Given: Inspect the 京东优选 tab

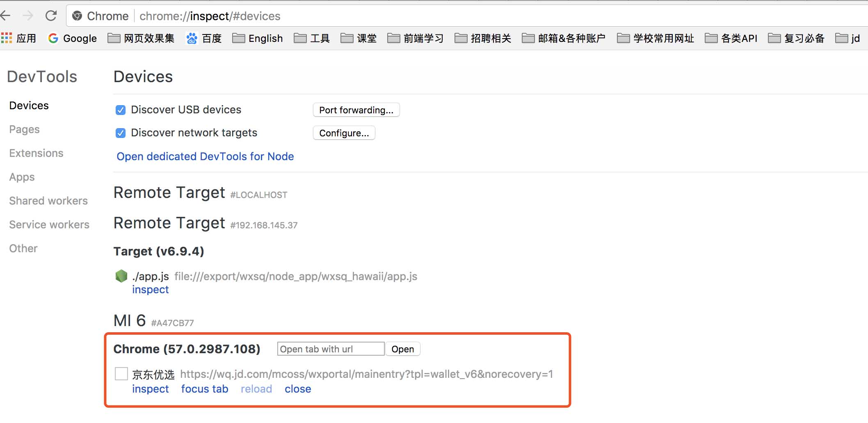Looking at the screenshot, I should (151, 389).
